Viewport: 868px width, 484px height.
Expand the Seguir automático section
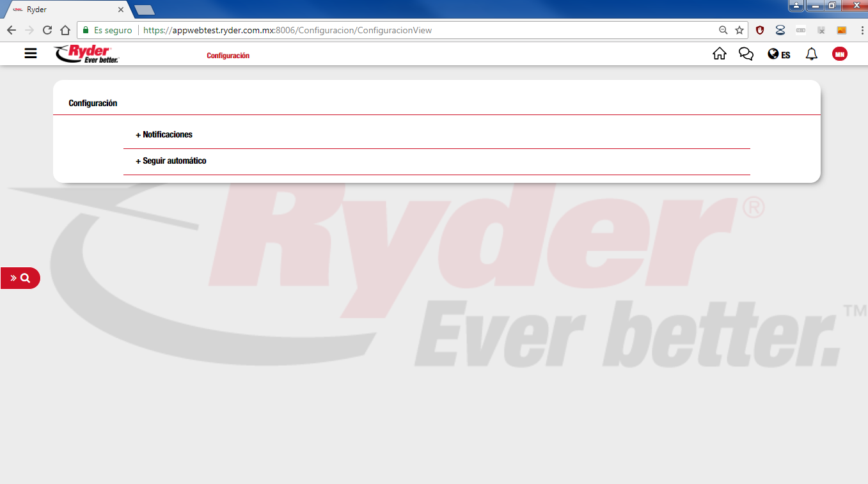tap(171, 161)
